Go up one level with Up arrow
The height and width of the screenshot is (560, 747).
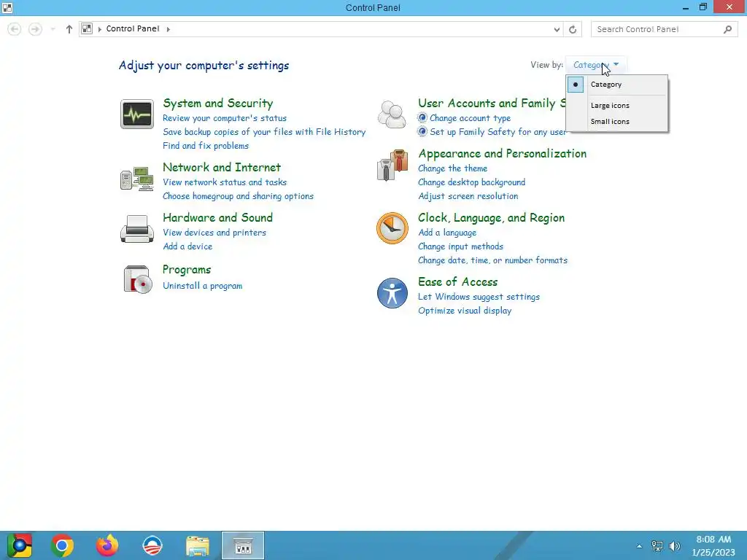69,29
